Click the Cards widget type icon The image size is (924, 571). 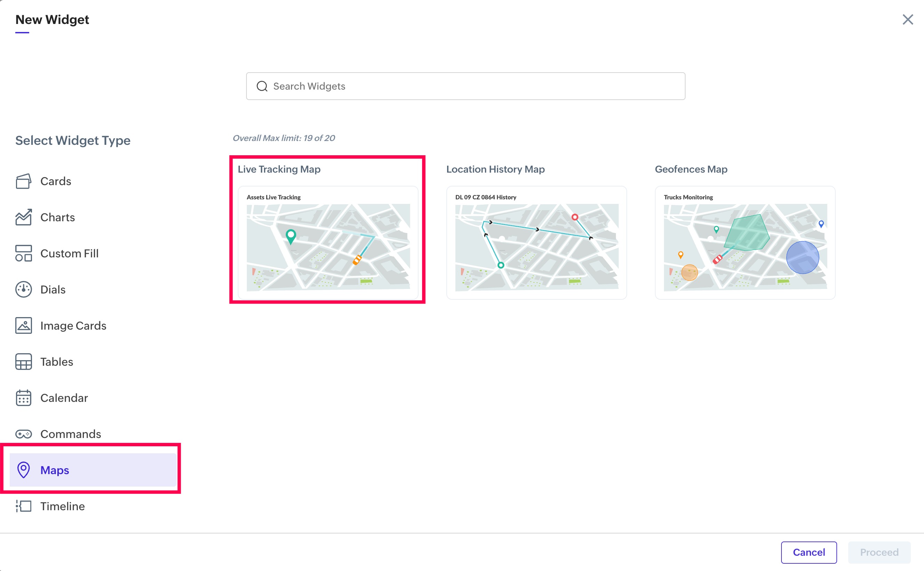(23, 181)
